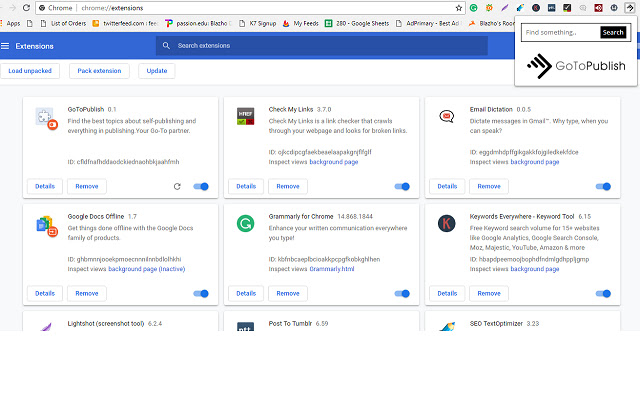Image resolution: width=640 pixels, height=400 pixels.
Task: Click the Keywords Everywhere K card icon
Action: [447, 224]
